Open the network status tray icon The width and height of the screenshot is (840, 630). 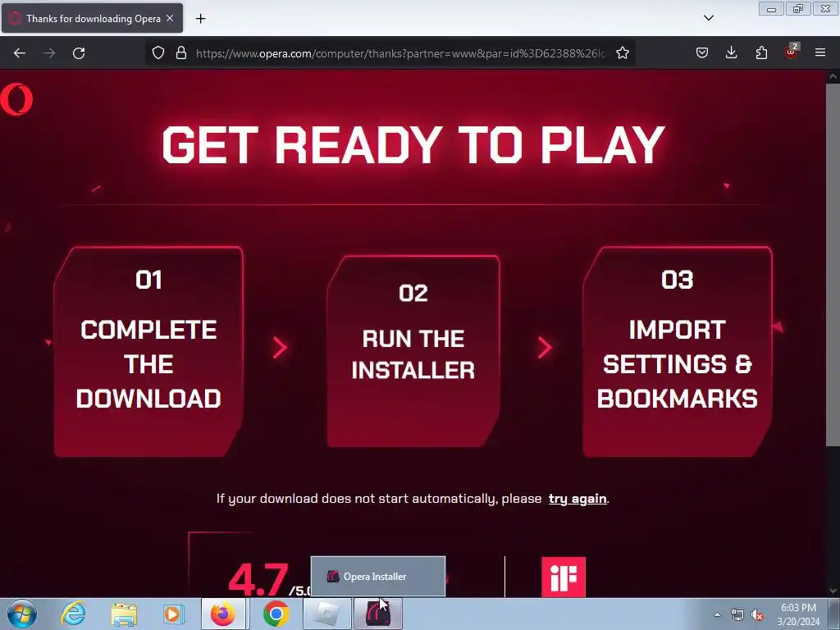pos(737,614)
